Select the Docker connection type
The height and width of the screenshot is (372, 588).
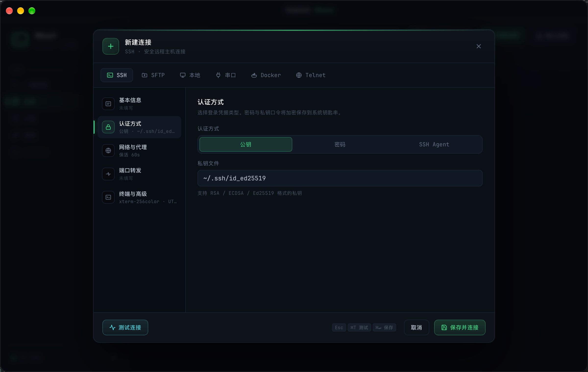tap(266, 75)
